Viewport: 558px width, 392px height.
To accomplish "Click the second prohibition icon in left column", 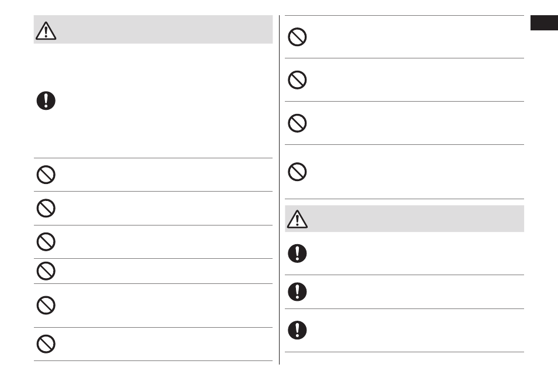I will (x=46, y=208).
